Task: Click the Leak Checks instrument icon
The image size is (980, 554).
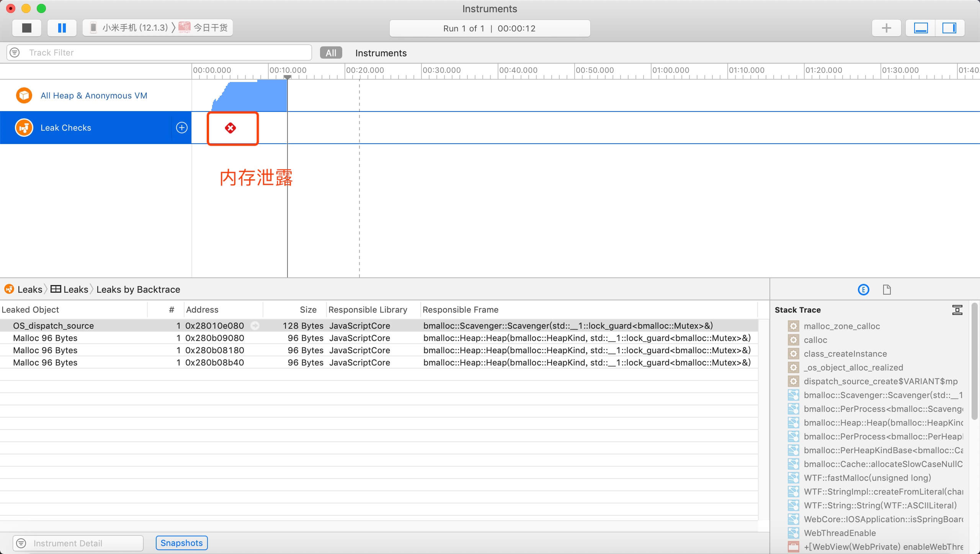Action: [x=24, y=128]
